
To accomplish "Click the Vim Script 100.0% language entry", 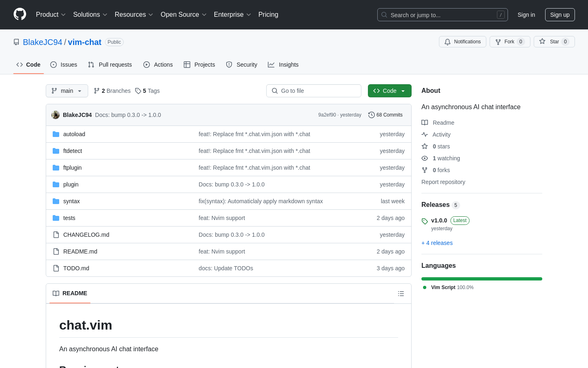I will click(x=448, y=287).
